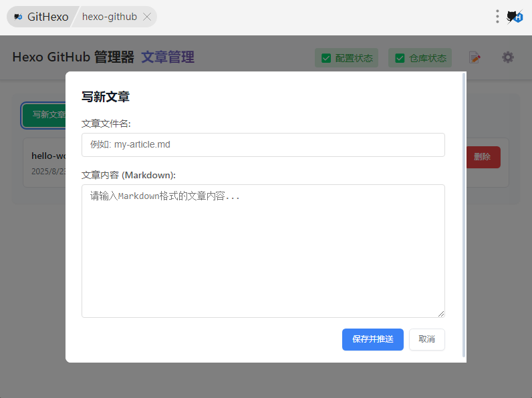Click 保存并推送 button
Image resolution: width=532 pixels, height=398 pixels.
[372, 339]
